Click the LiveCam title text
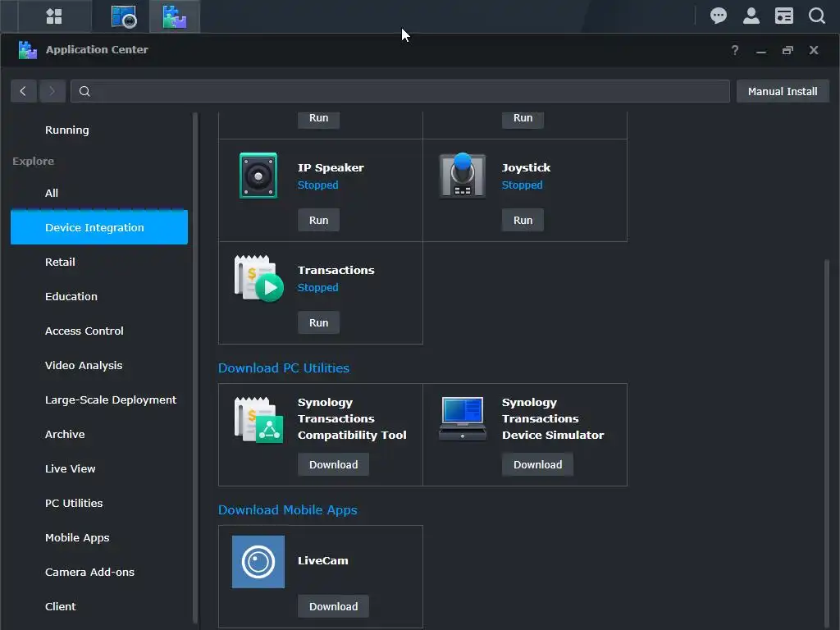 tap(323, 560)
